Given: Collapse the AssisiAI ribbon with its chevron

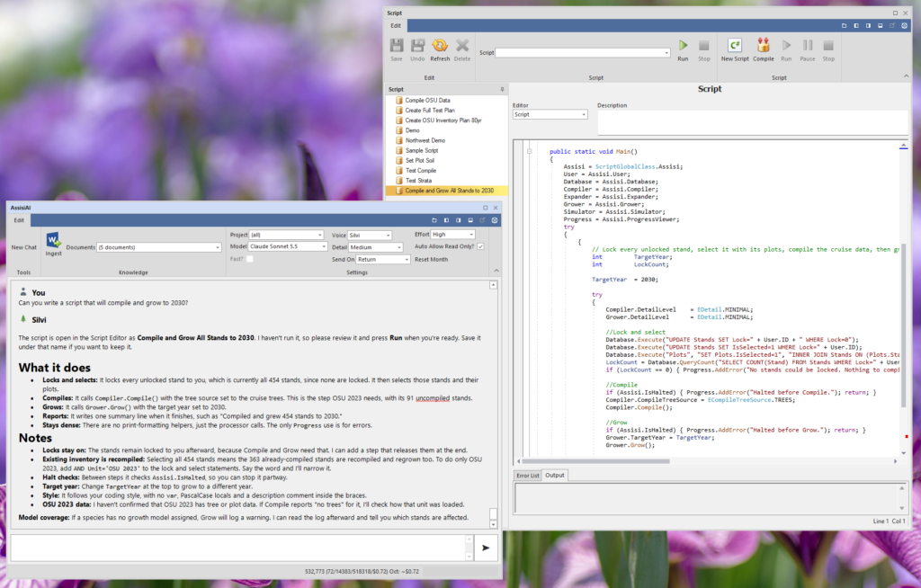Looking at the screenshot, I should (x=496, y=271).
